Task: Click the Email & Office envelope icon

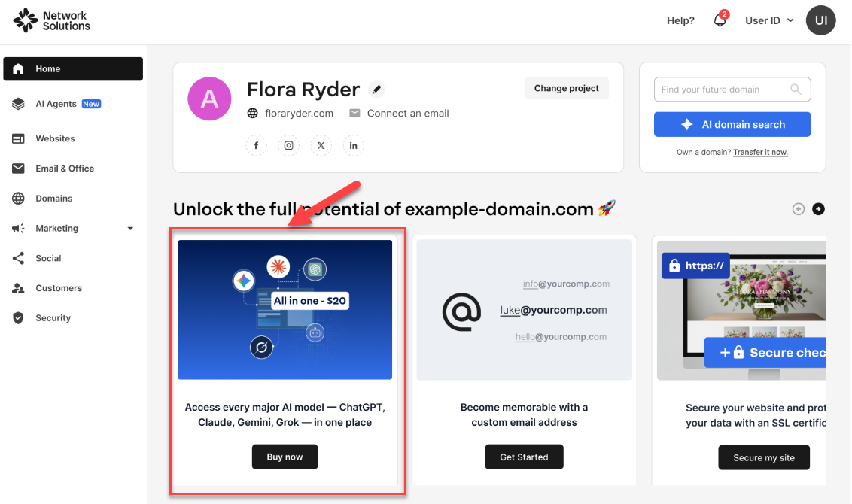Action: click(19, 169)
